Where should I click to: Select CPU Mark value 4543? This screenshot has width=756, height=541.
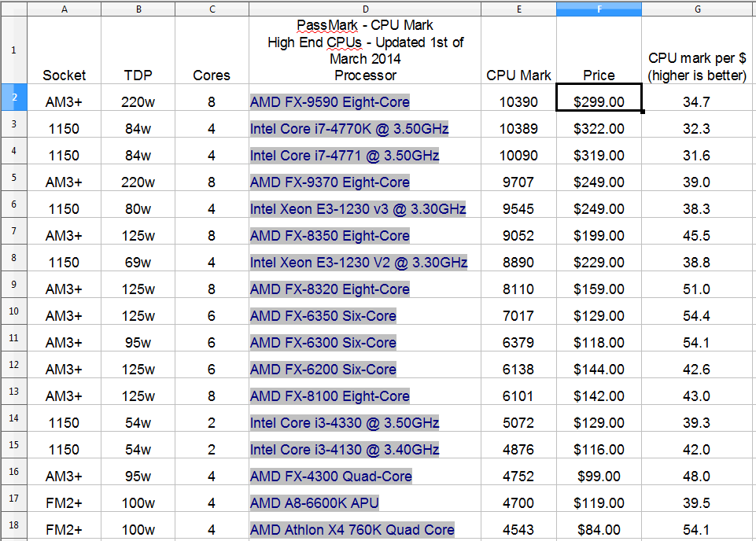518,525
